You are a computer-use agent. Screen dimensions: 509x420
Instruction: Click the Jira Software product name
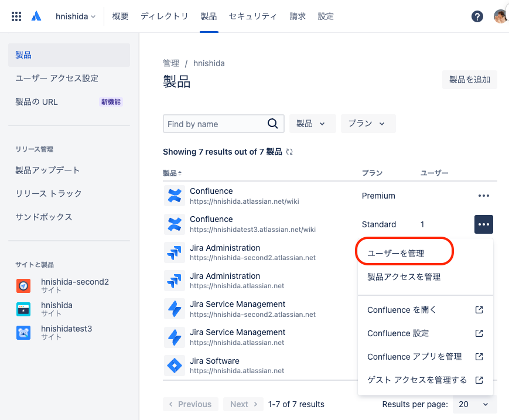[x=214, y=361]
